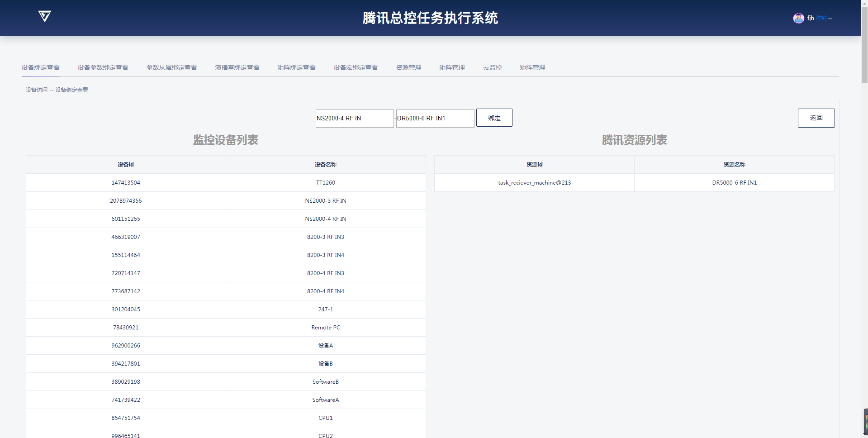Viewport: 868px width, 438px height.
Task: Click the DR5000-6 RF IN1 input field
Action: click(435, 119)
